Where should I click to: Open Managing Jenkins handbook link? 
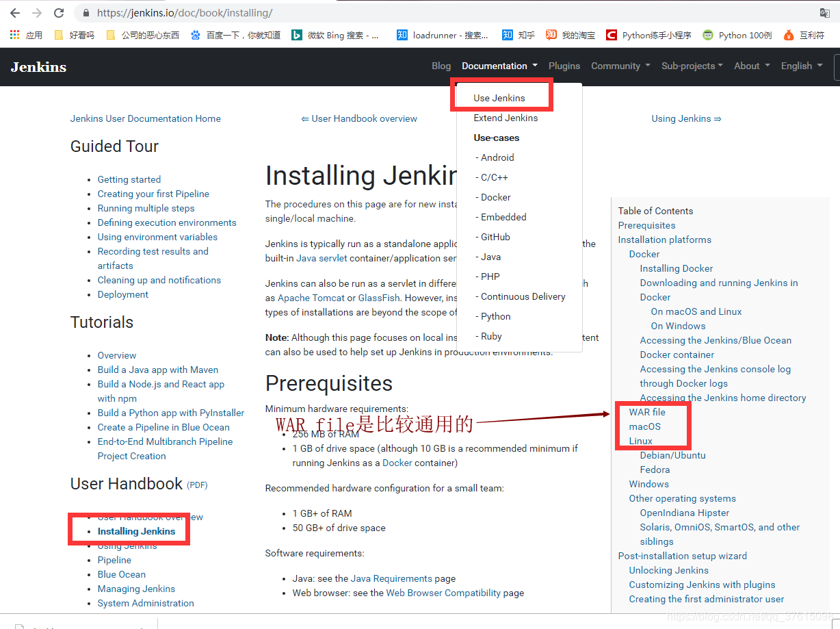point(136,589)
